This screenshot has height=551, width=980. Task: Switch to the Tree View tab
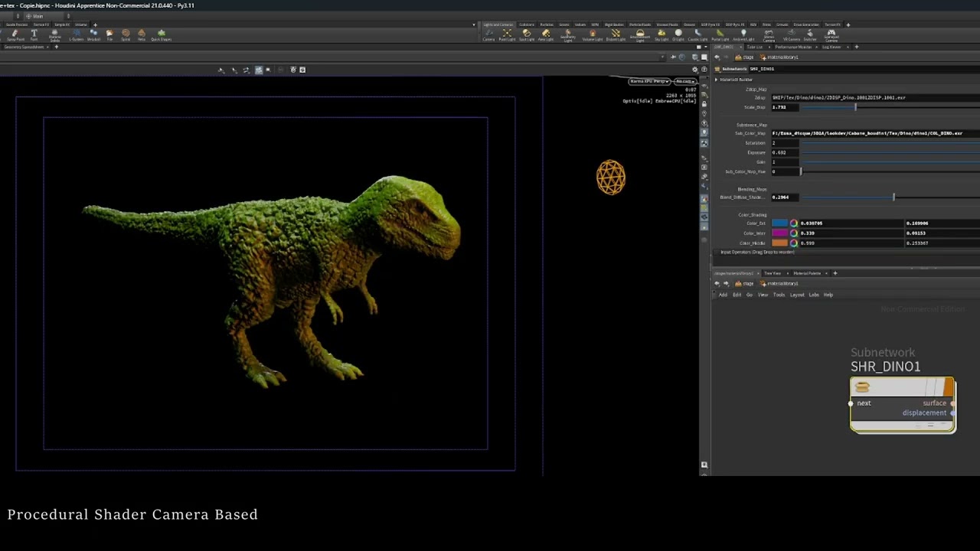(x=772, y=273)
